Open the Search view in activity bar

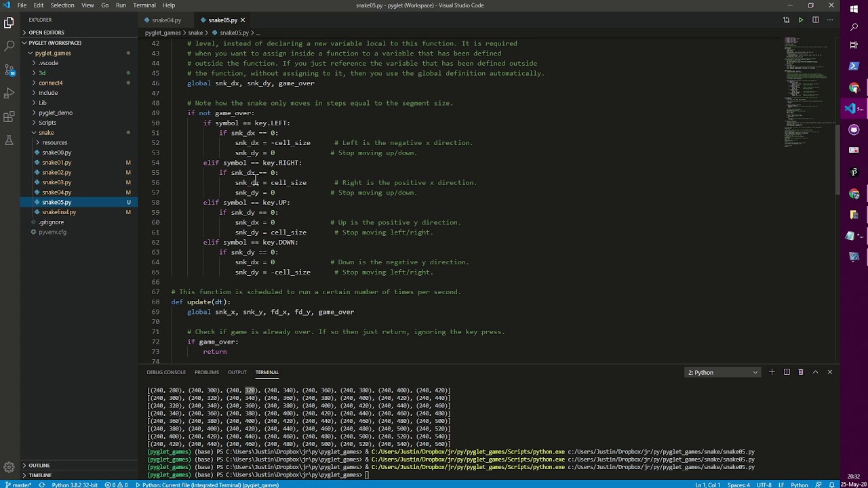click(9, 46)
